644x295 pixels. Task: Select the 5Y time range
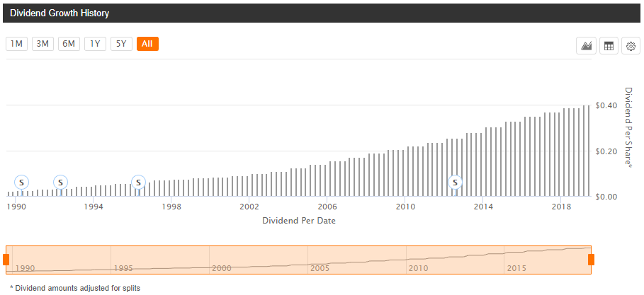121,44
